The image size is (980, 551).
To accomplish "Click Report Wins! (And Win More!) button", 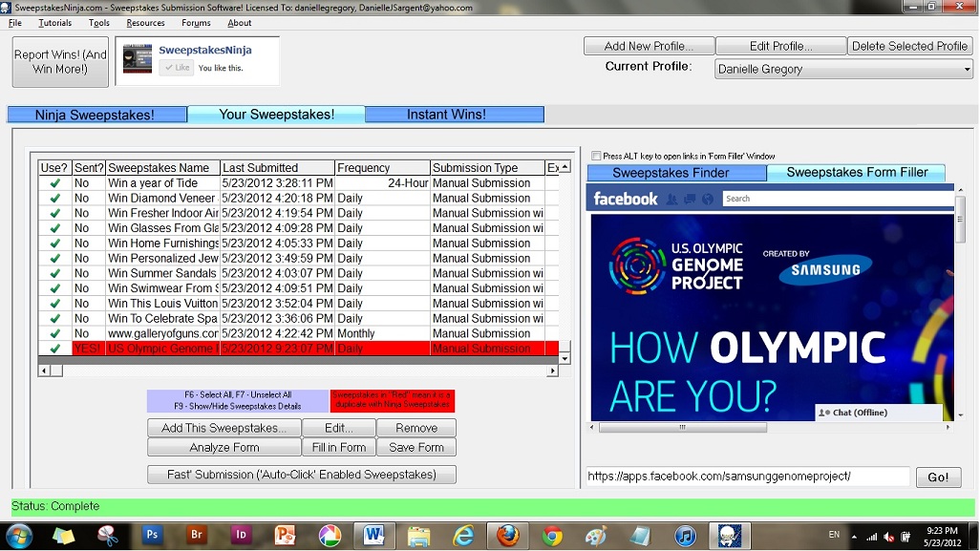I will [60, 62].
